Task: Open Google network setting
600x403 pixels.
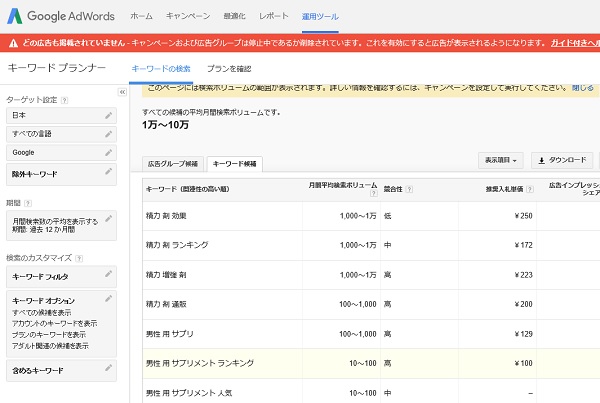Action: click(x=61, y=153)
